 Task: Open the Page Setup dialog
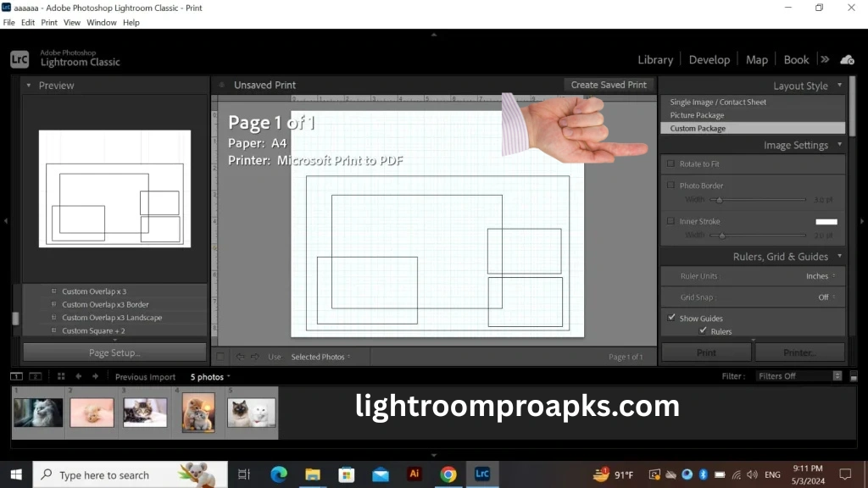[x=114, y=352]
